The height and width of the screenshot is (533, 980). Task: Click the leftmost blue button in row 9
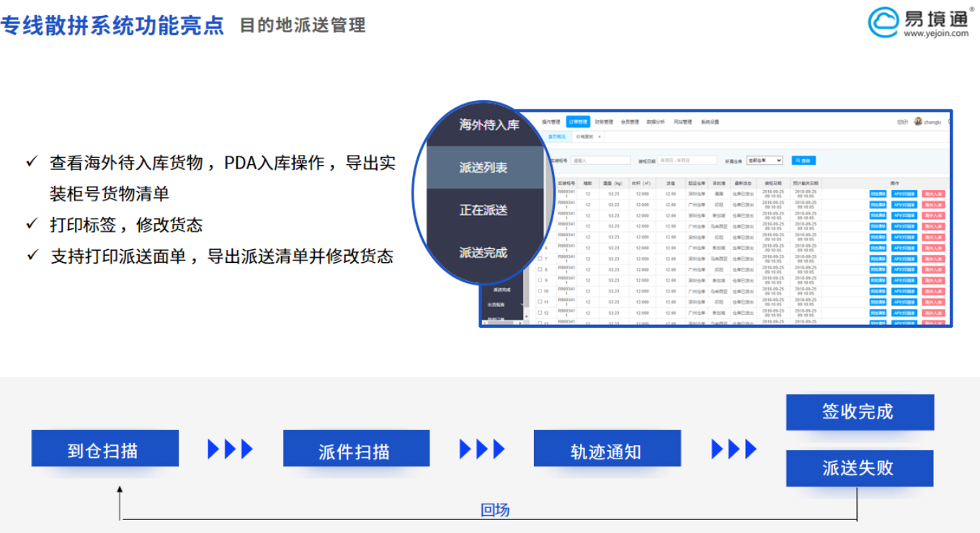pyautogui.click(x=878, y=280)
